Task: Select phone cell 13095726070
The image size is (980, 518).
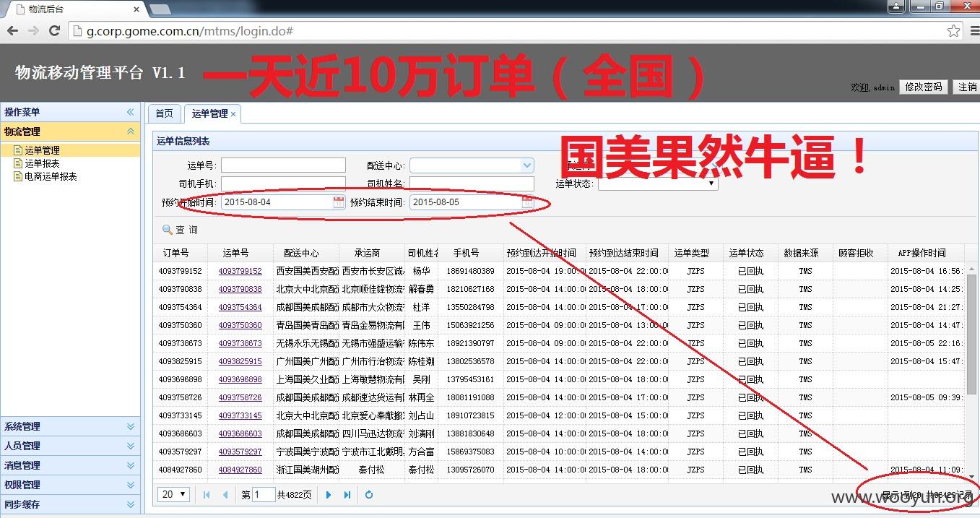Action: pos(471,470)
